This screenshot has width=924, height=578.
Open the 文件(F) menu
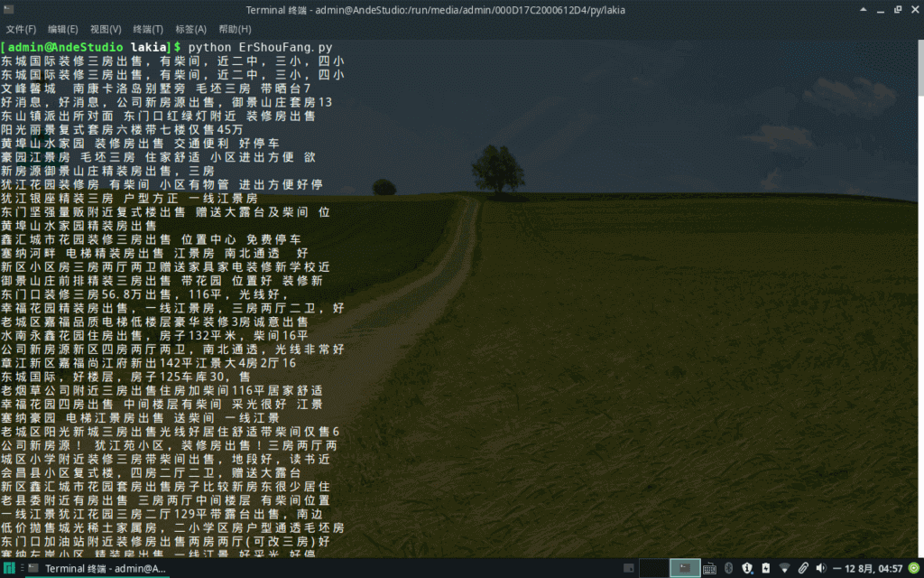[x=21, y=29]
